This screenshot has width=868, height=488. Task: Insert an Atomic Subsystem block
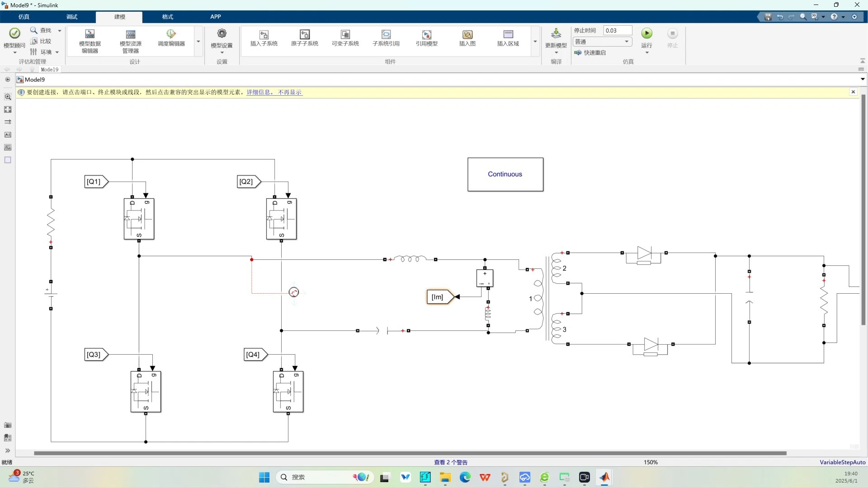point(304,35)
